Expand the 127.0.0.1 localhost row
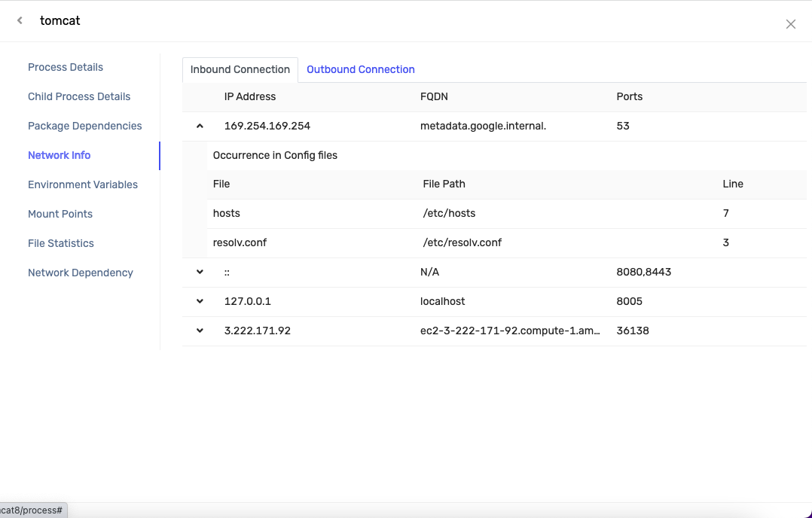 tap(200, 301)
